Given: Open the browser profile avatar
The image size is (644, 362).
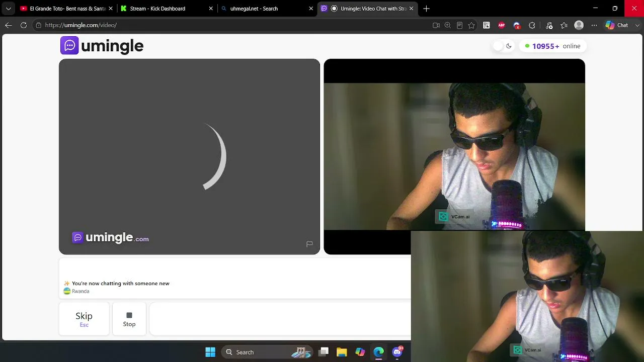Looking at the screenshot, I should [x=579, y=25].
